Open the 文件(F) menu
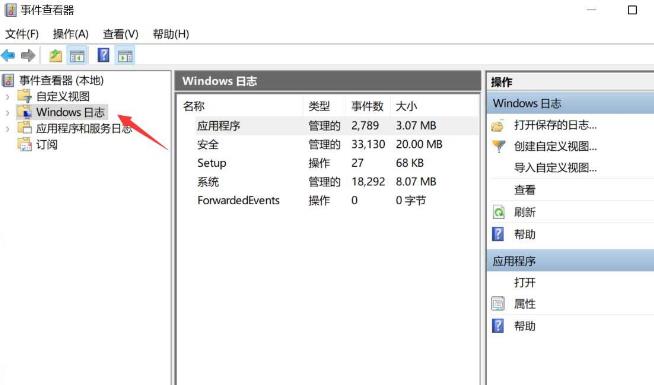 pyautogui.click(x=22, y=34)
